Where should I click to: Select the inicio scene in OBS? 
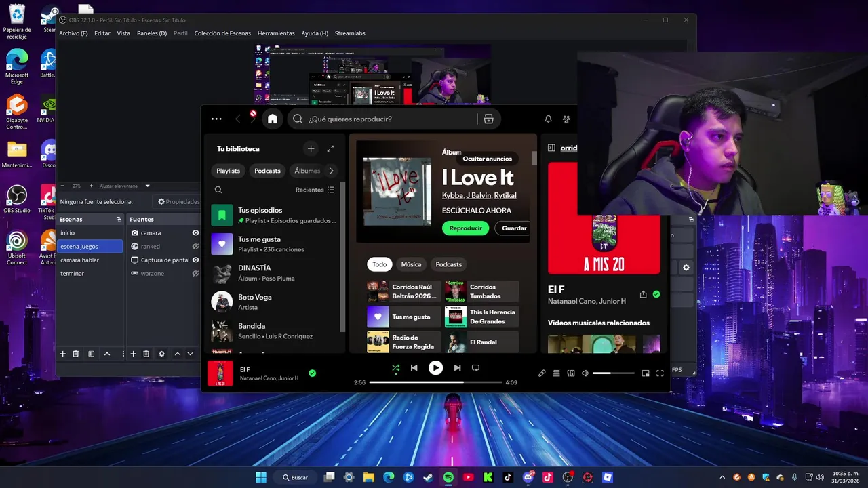pos(90,232)
